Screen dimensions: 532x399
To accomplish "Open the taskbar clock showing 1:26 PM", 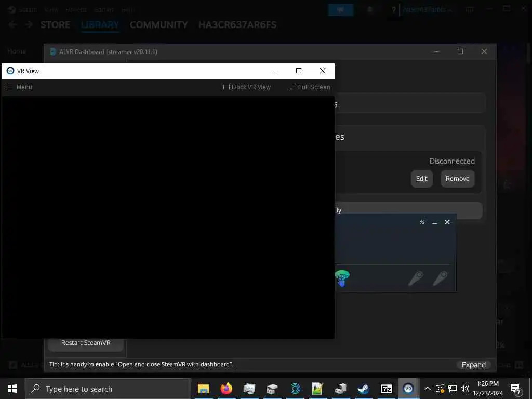I will pyautogui.click(x=488, y=389).
